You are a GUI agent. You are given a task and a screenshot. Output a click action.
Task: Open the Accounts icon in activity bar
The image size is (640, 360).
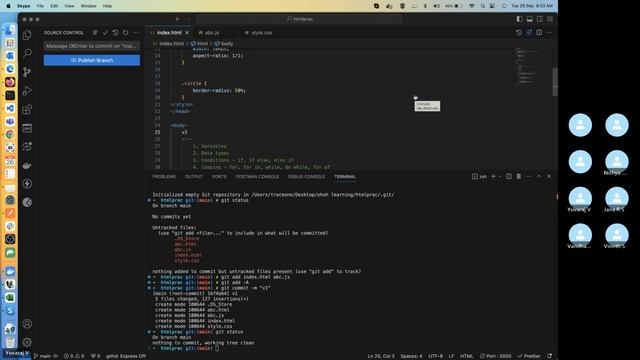click(27, 324)
